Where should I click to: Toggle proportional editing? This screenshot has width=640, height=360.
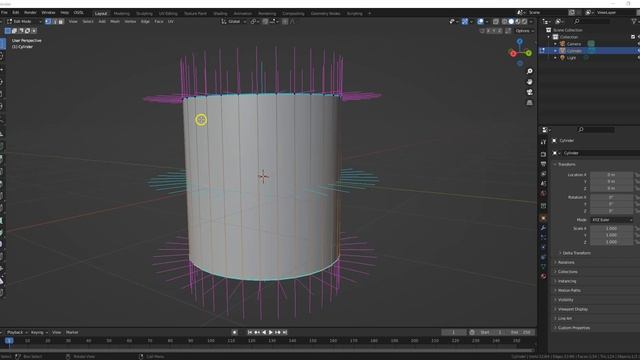pyautogui.click(x=285, y=22)
